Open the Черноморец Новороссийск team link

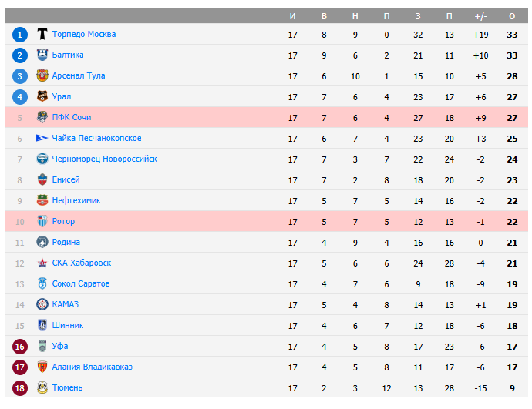pyautogui.click(x=104, y=159)
